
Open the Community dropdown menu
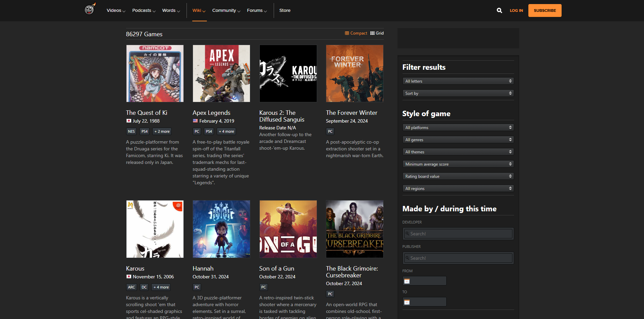[226, 10]
